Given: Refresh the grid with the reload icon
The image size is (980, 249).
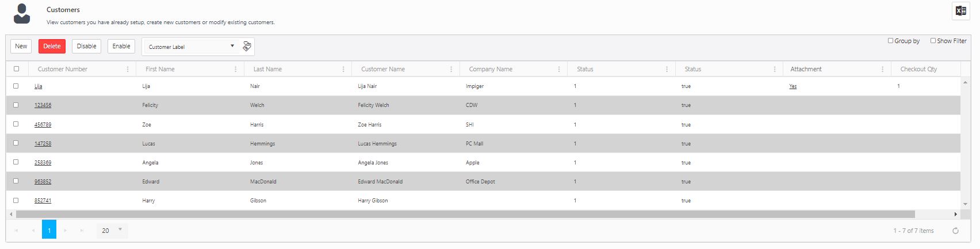Looking at the screenshot, I should (x=955, y=231).
